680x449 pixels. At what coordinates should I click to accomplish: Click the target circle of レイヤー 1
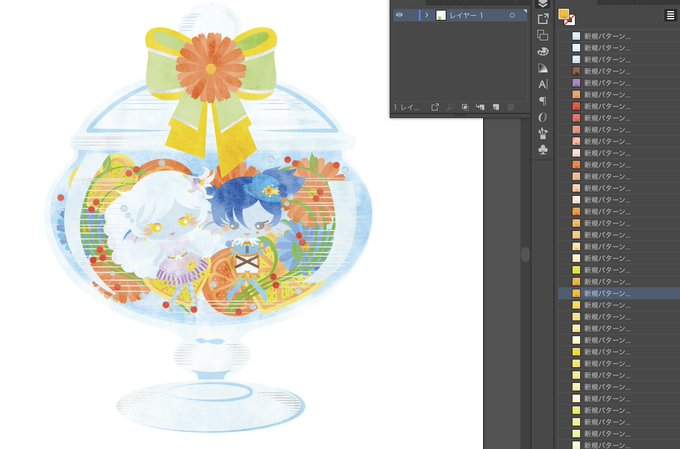[x=512, y=15]
